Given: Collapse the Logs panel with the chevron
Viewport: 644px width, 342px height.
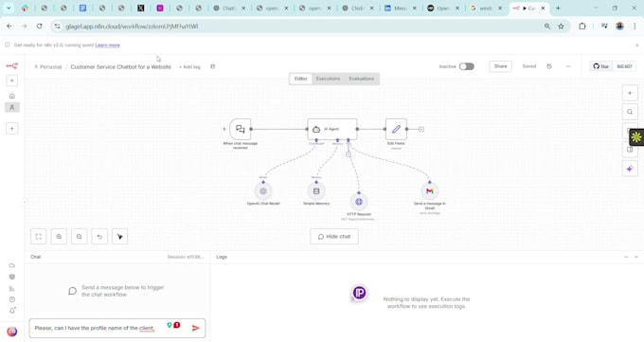Looking at the screenshot, I should pyautogui.click(x=636, y=257).
